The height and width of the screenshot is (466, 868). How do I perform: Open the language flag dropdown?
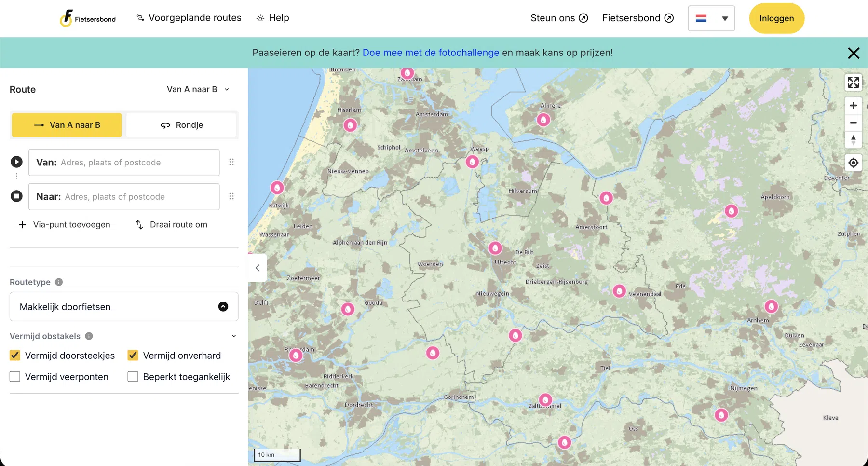click(x=711, y=18)
